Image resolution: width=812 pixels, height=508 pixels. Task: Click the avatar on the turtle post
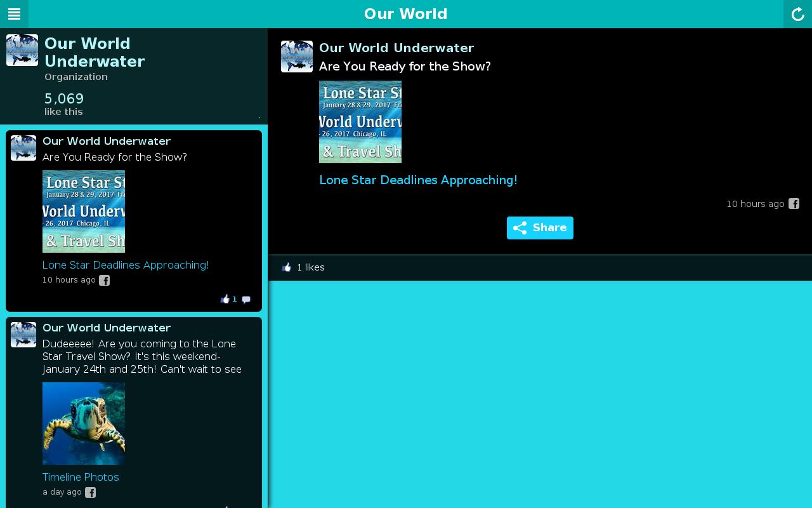23,335
